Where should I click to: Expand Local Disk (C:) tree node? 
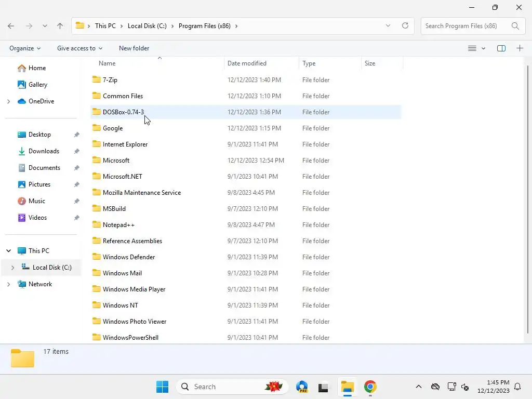[x=12, y=268]
